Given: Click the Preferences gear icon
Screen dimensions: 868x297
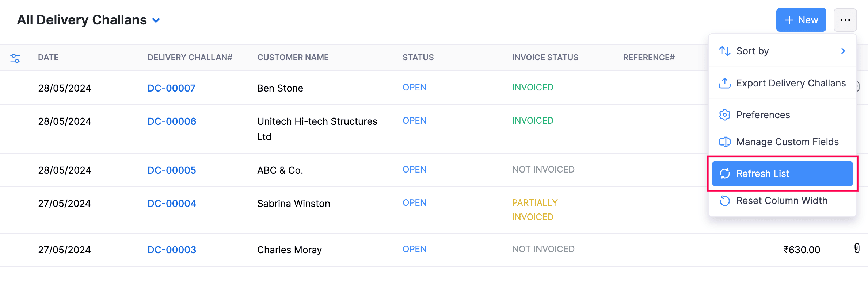Looking at the screenshot, I should pos(724,115).
